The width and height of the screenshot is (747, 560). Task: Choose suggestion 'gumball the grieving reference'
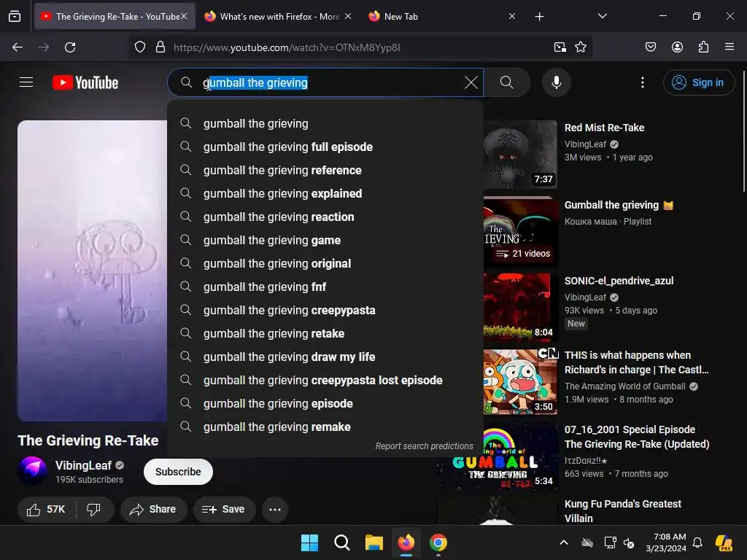(325, 170)
